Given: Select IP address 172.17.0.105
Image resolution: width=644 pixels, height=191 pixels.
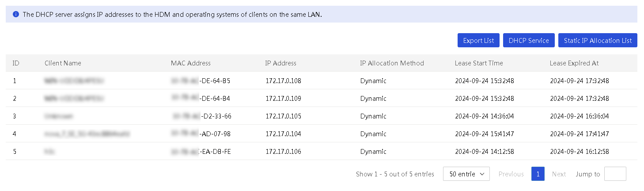Looking at the screenshot, I should [283, 116].
